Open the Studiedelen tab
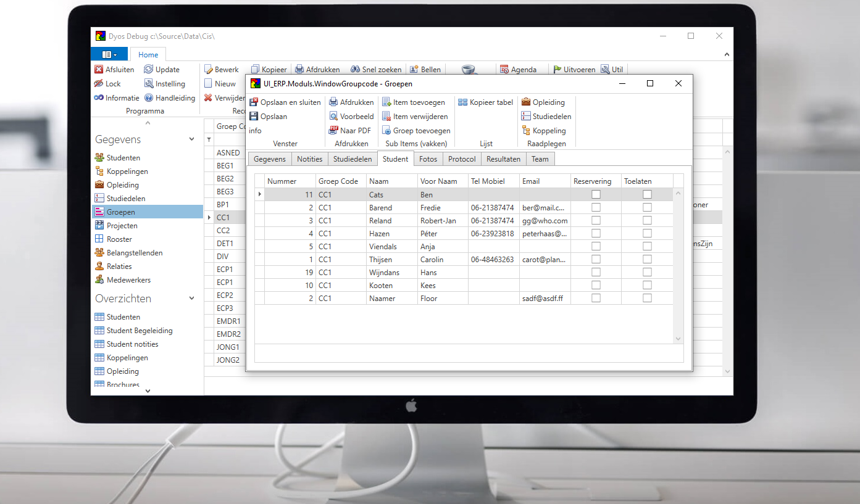 pyautogui.click(x=352, y=159)
